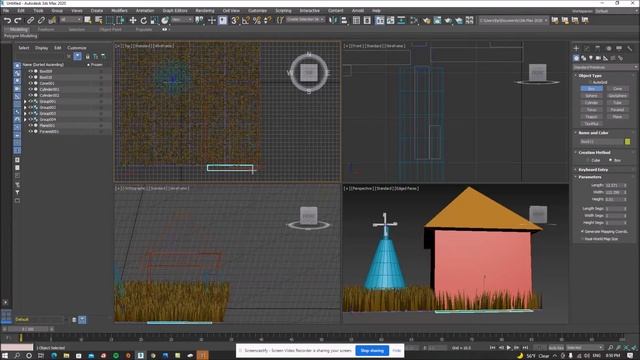640x360 pixels.
Task: Toggle visibility eye of Cone001
Action: click(x=30, y=83)
